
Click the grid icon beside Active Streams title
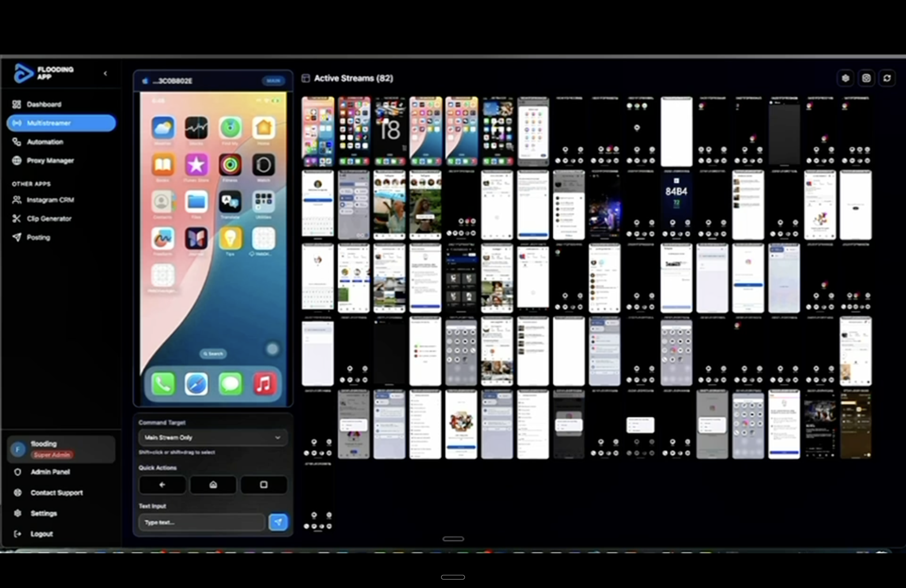point(305,78)
